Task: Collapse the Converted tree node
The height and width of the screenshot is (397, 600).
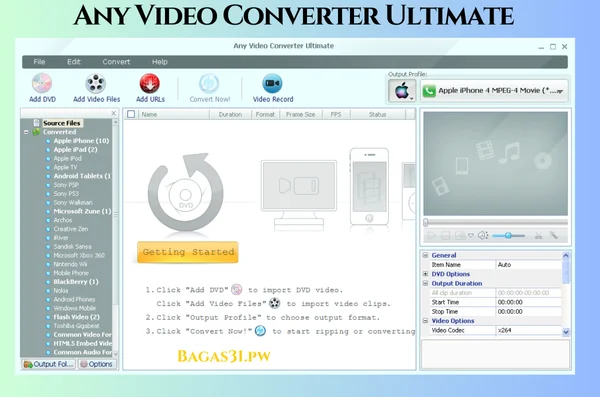Action: (x=26, y=132)
